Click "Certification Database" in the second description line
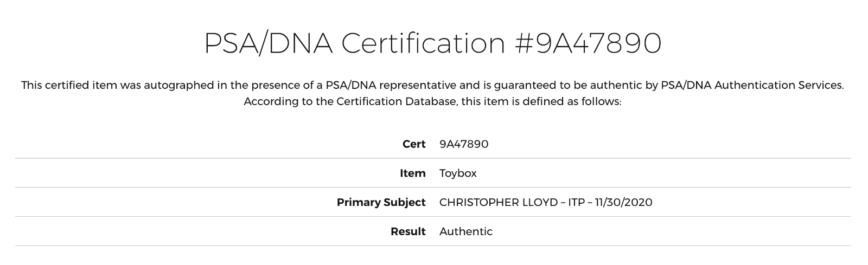868x265 pixels. [x=397, y=101]
